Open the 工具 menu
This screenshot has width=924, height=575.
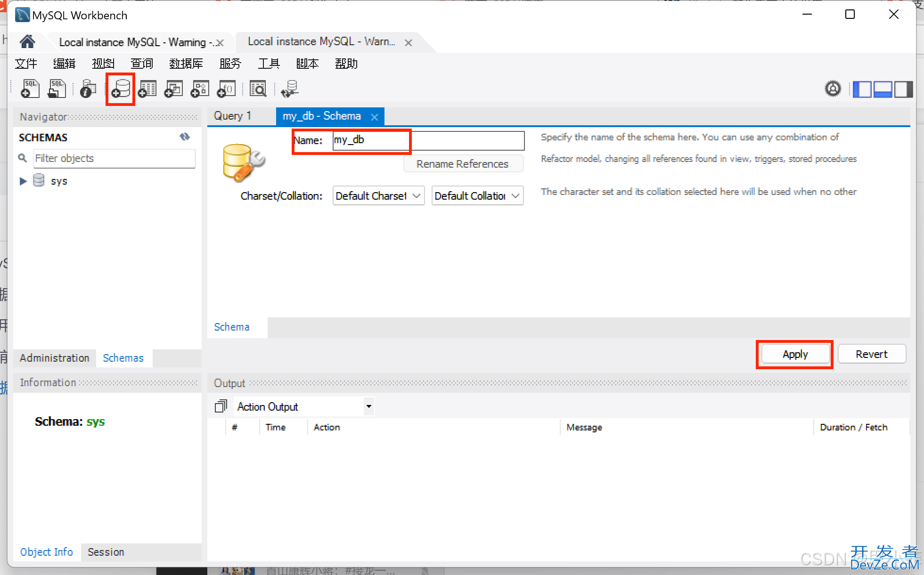click(269, 64)
